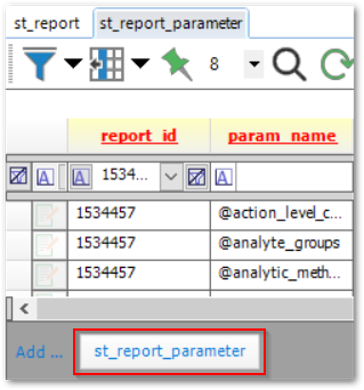Viewport: 364px width, 390px height.
Task: Open the dropdown next to the number 8
Action: 254,64
